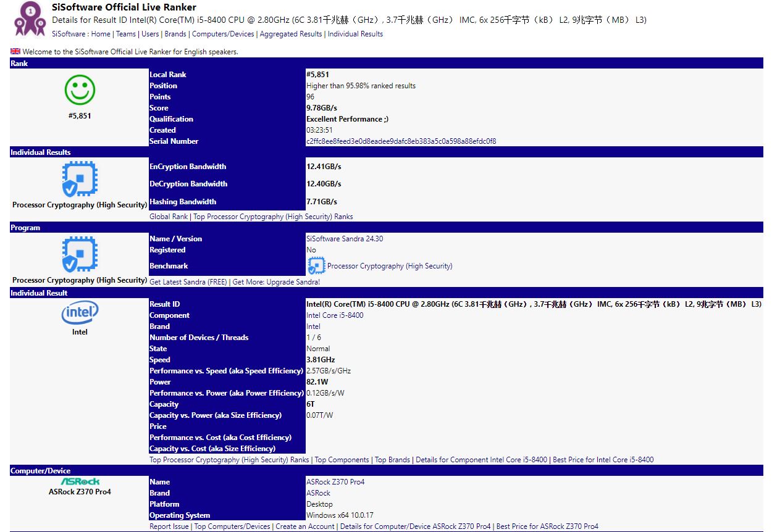Click the Hashing Bandwidth value 7.71GB/s
The height and width of the screenshot is (532, 772).
[x=322, y=202]
